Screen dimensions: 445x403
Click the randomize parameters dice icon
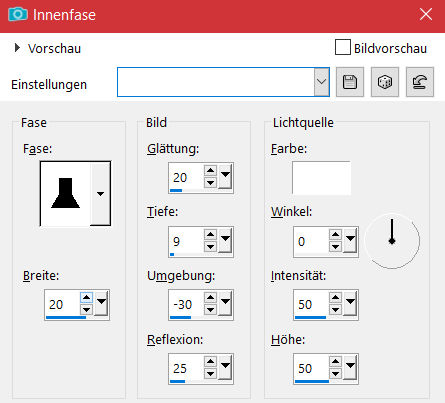385,82
